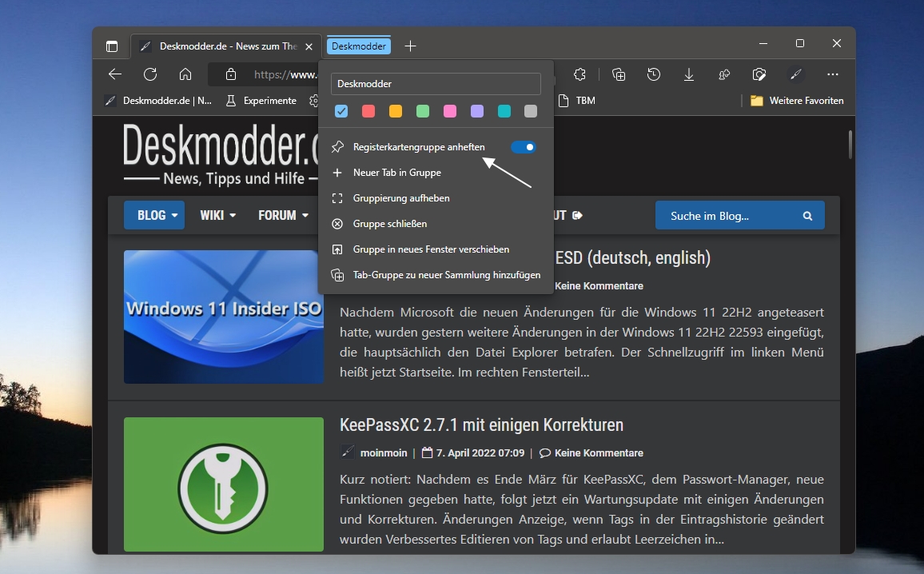Open the Collections toolbar icon
The image size is (924, 574).
click(618, 74)
